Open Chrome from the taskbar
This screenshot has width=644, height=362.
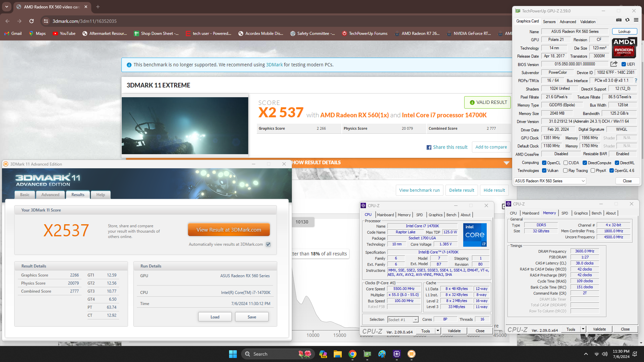(352, 354)
